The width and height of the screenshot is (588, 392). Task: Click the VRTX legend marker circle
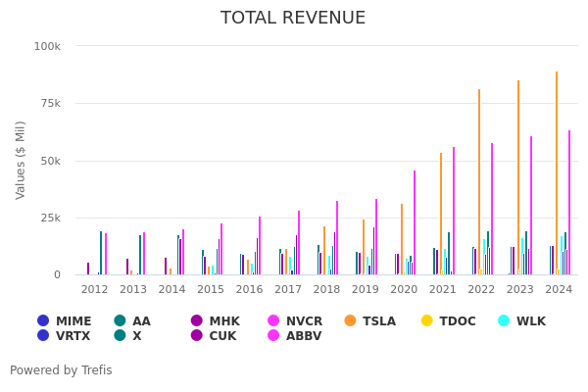[x=43, y=336]
